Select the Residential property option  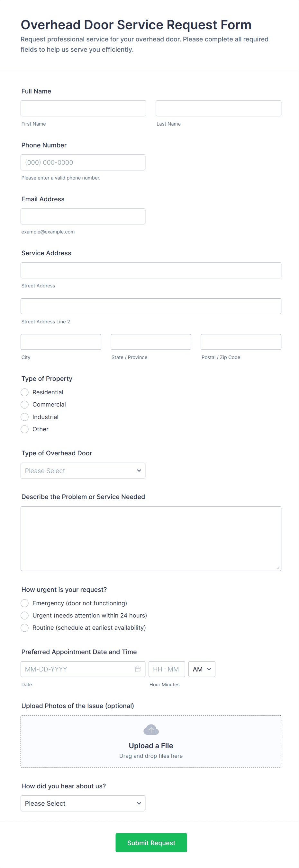(25, 392)
